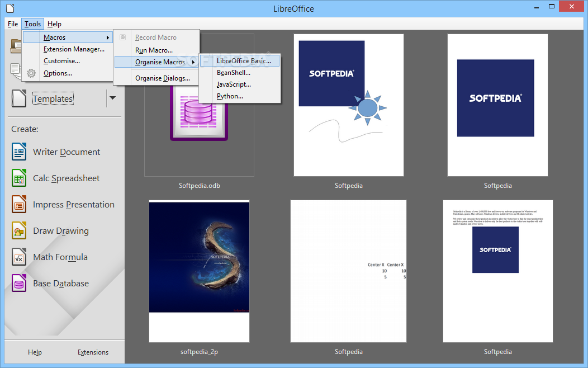Expand the Organise Macros submenu arrow

[193, 62]
